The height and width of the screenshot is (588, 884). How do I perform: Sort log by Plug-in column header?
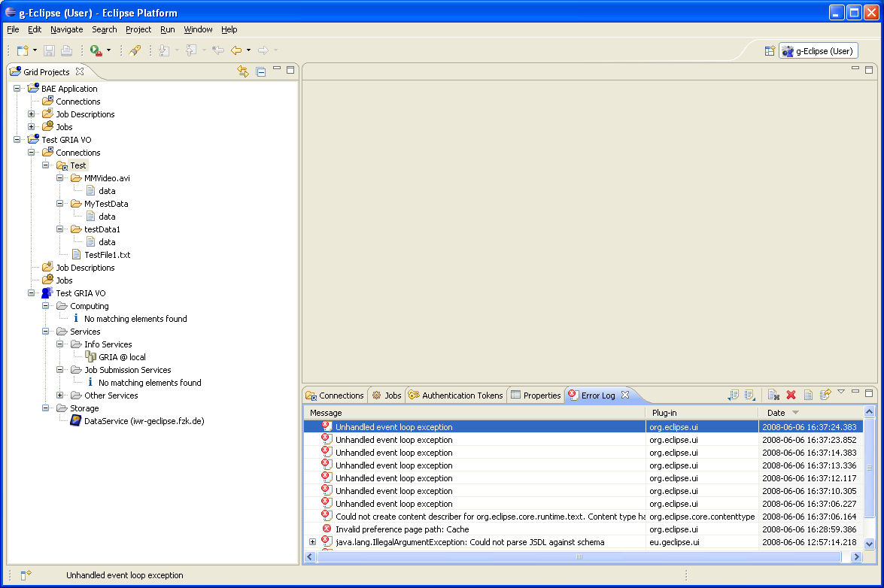tap(702, 413)
